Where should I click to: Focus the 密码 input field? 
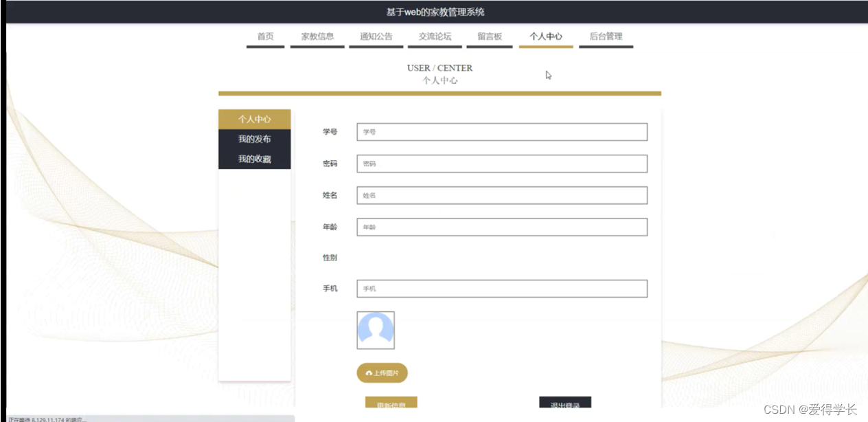tap(502, 164)
